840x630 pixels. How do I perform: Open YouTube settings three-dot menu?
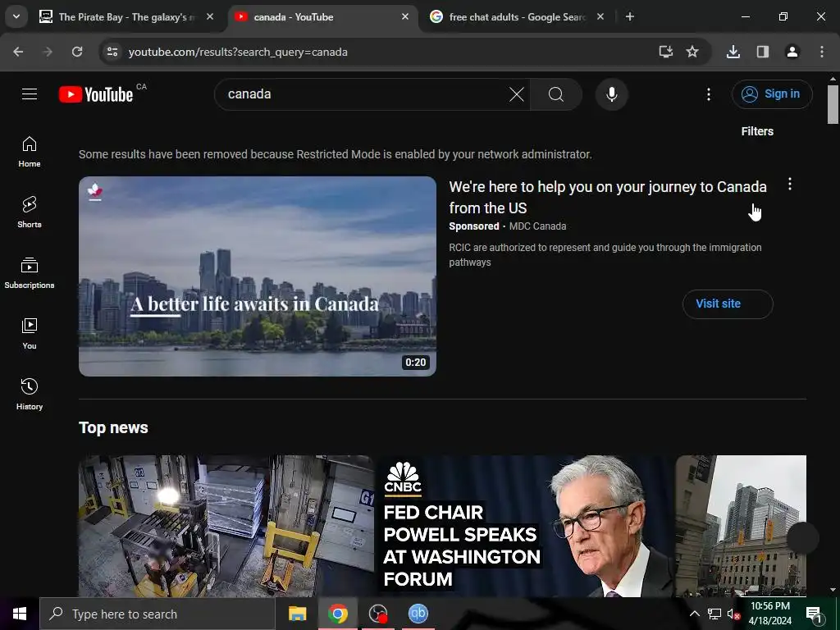(708, 95)
